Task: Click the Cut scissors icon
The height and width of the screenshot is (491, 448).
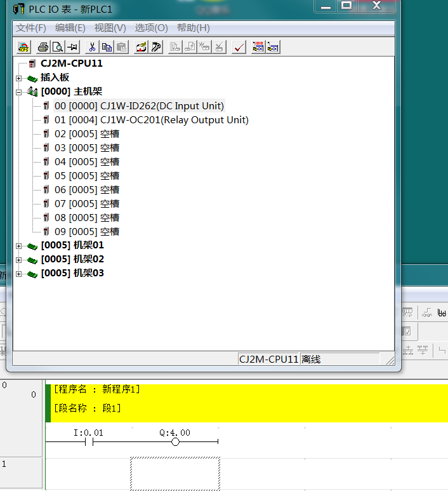Action: (x=92, y=47)
